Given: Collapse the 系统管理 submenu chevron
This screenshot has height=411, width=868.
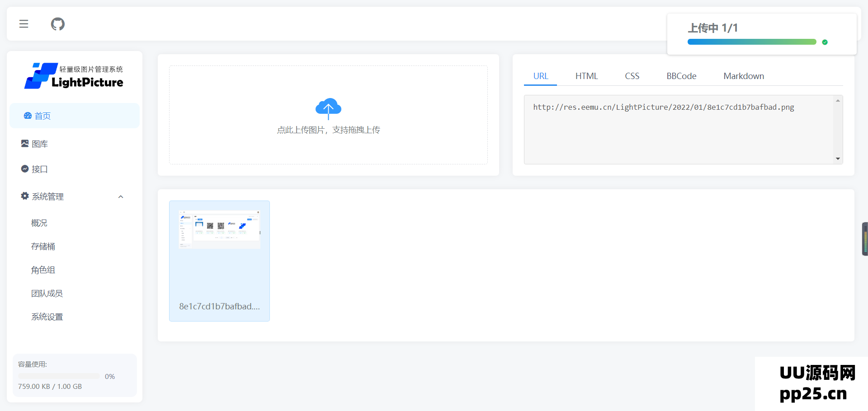Looking at the screenshot, I should pyautogui.click(x=121, y=196).
